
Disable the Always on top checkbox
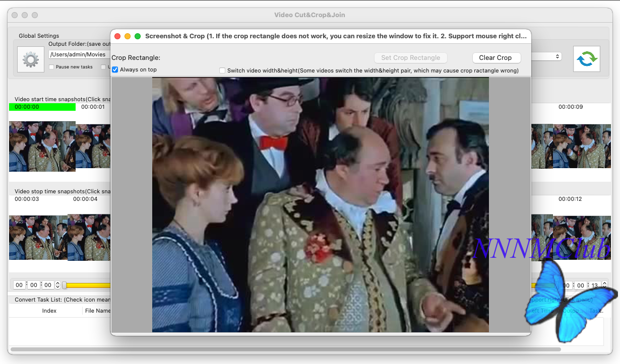115,69
